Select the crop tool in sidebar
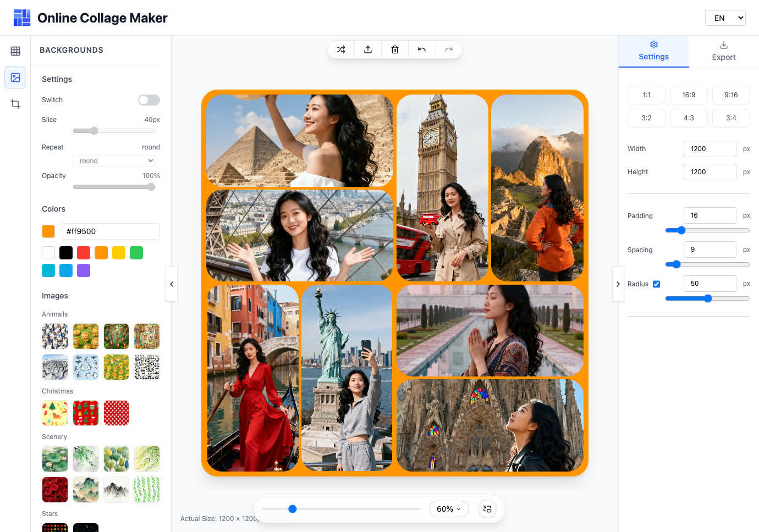This screenshot has width=759, height=532. 15,104
